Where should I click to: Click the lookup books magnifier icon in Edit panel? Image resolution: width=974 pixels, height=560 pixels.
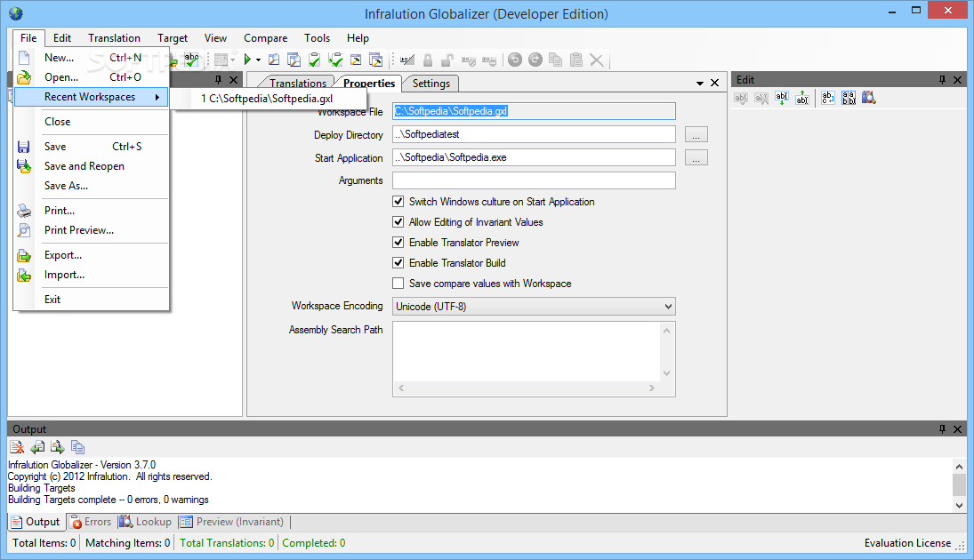(869, 98)
